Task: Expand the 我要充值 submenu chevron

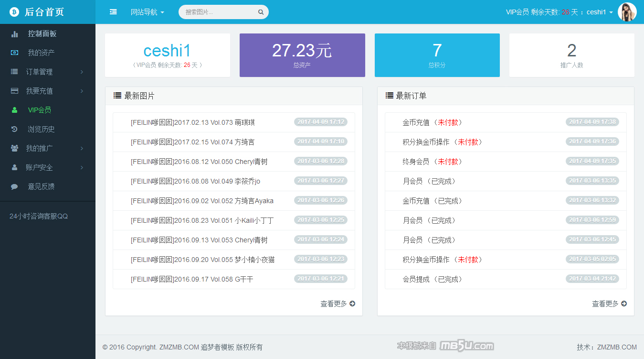Action: pos(82,91)
